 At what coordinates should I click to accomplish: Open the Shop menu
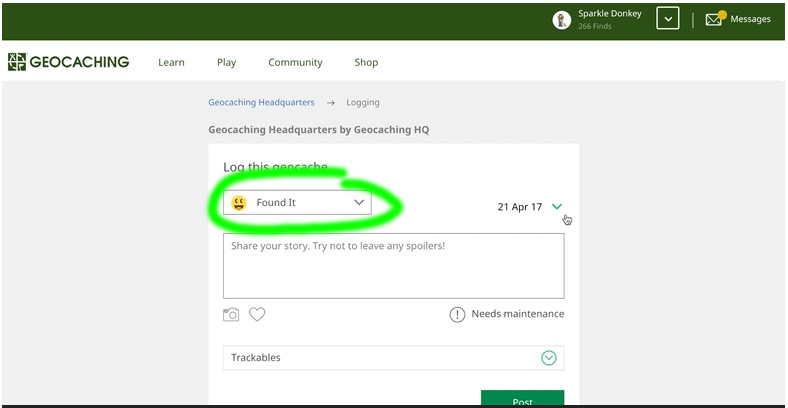coord(366,63)
